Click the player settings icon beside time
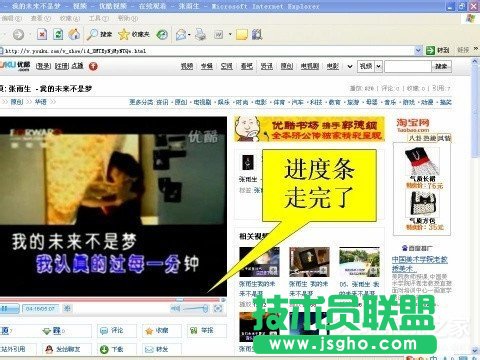Screen dimensions: 480x360 pyautogui.click(x=67, y=308)
